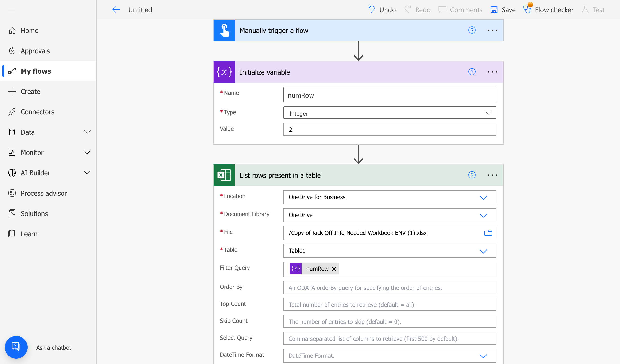The image size is (620, 364).
Task: Open AI Builder section label
Action: click(35, 173)
